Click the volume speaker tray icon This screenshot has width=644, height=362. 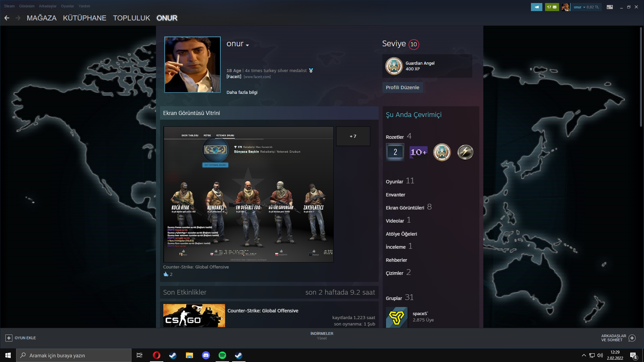[600, 355]
